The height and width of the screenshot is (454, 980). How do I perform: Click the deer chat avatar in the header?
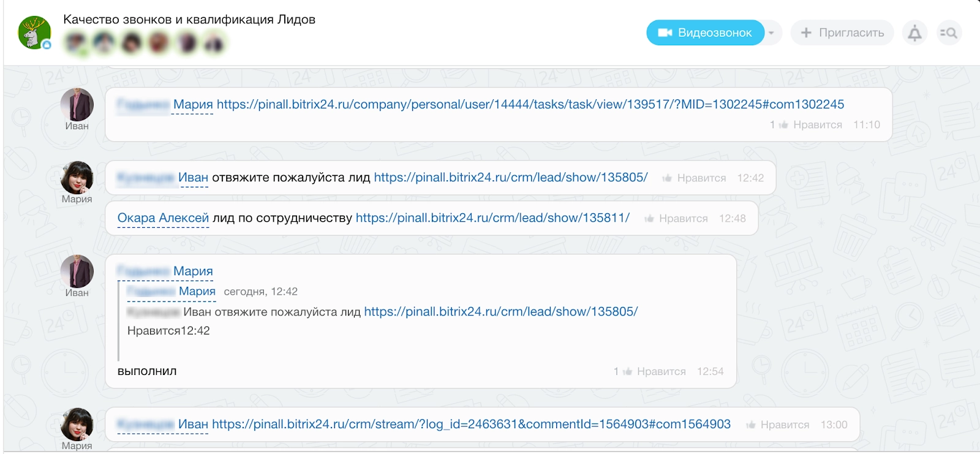tap(35, 32)
